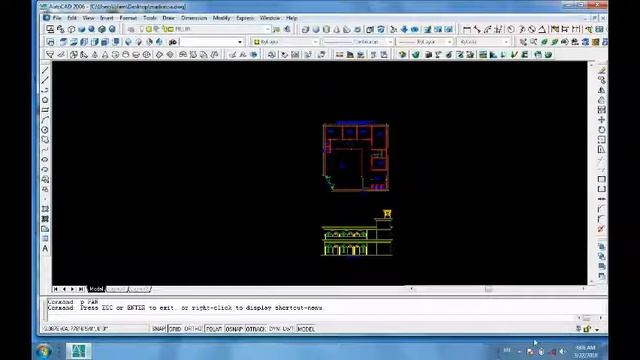Viewport: 640px width, 360px height.
Task: Select the Multiline Text 'A' tool
Action: click(x=45, y=249)
